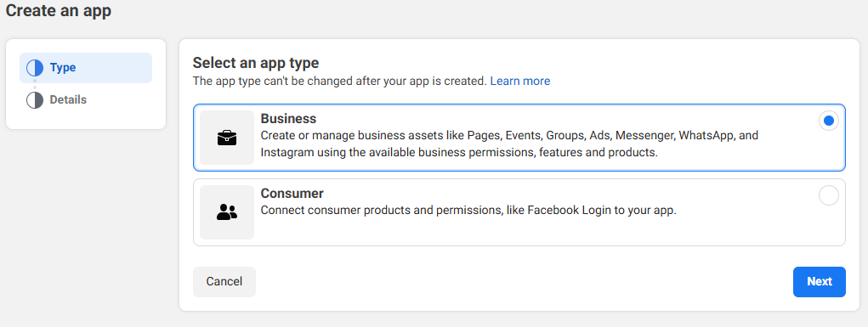Select the Consumer radio button
Image resolution: width=868 pixels, height=327 pixels.
829,195
